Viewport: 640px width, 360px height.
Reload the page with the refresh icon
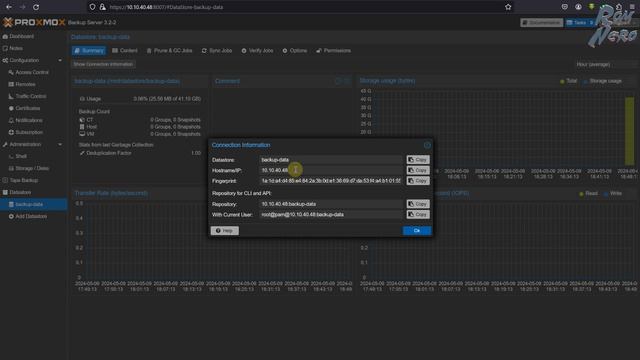click(x=36, y=7)
